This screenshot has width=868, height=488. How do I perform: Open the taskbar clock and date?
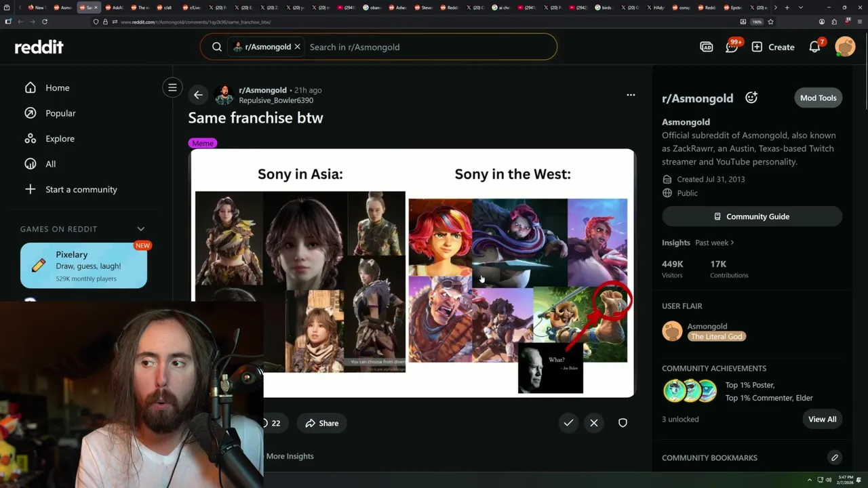pos(845,480)
